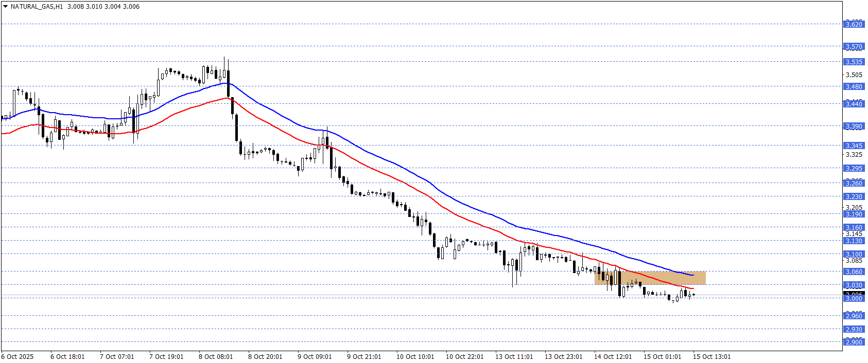The image size is (868, 363).
Task: Click the 8 Oct 08:01 time label
Action: (x=216, y=357)
